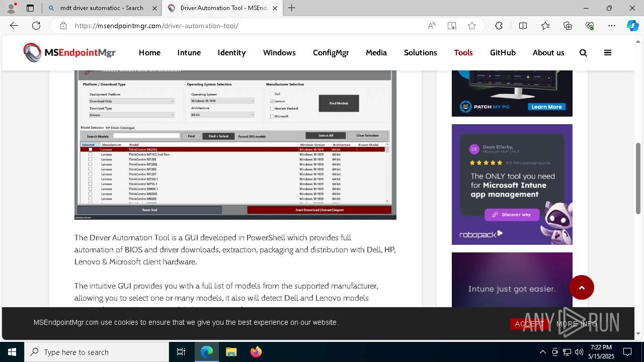Open the Intune just got easier ad
Screen dimensions: 644x362
coord(512,280)
